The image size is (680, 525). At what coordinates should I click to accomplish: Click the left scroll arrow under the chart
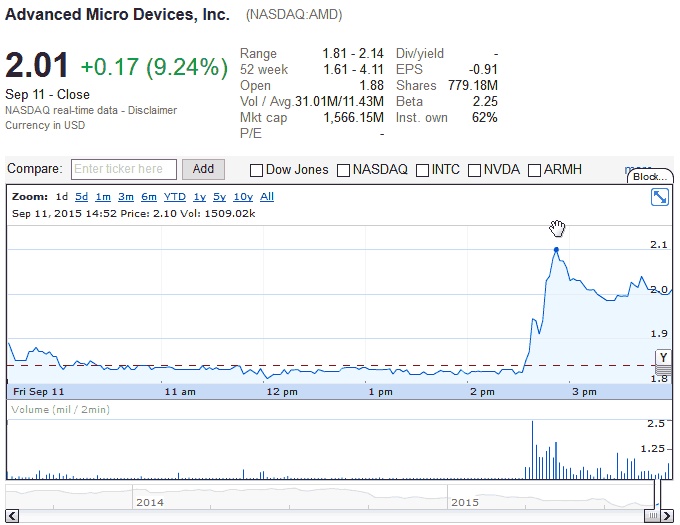[12, 516]
